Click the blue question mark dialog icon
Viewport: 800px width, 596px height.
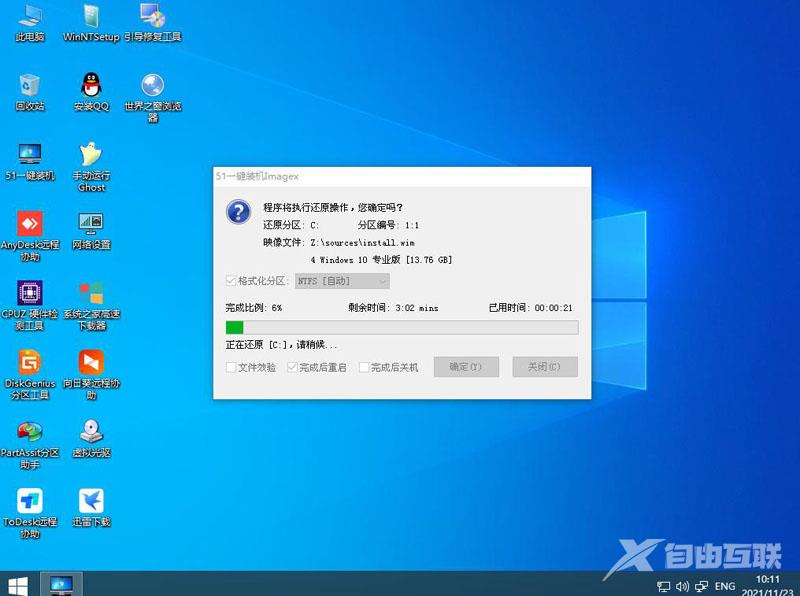click(238, 211)
